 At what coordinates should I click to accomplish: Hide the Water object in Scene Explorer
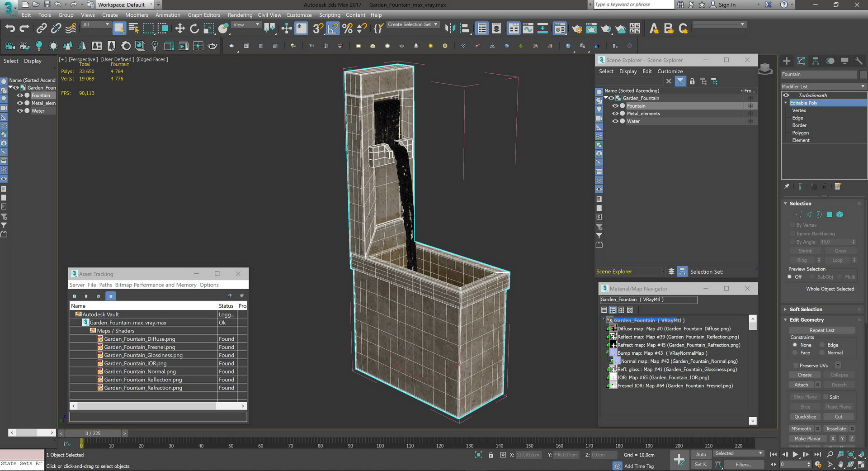(615, 121)
